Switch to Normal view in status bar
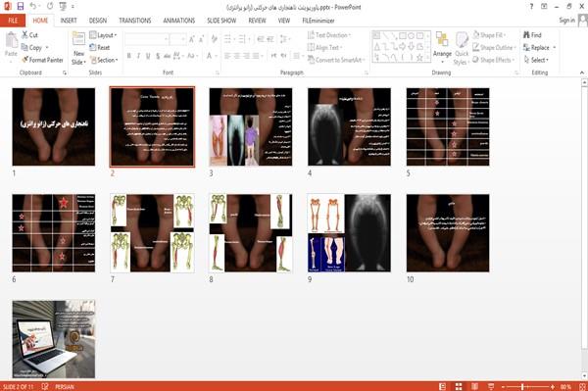The image size is (588, 391). [443, 386]
